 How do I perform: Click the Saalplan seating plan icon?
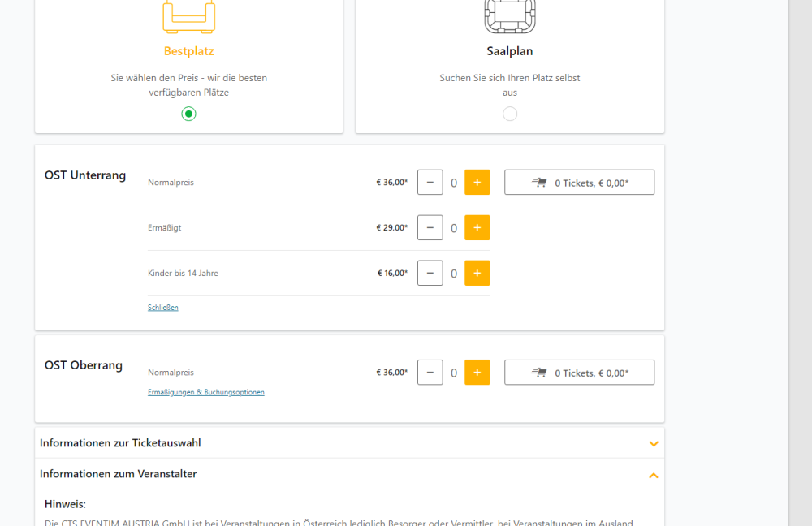509,15
